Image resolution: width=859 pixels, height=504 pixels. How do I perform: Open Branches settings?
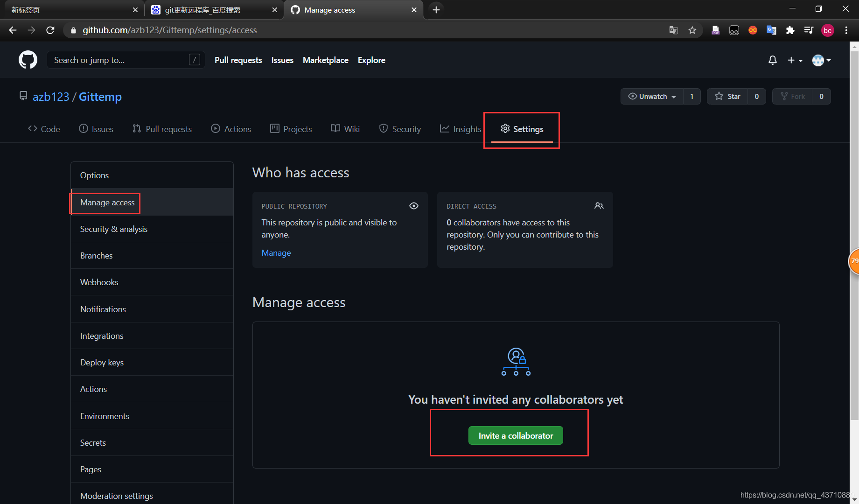click(152, 256)
